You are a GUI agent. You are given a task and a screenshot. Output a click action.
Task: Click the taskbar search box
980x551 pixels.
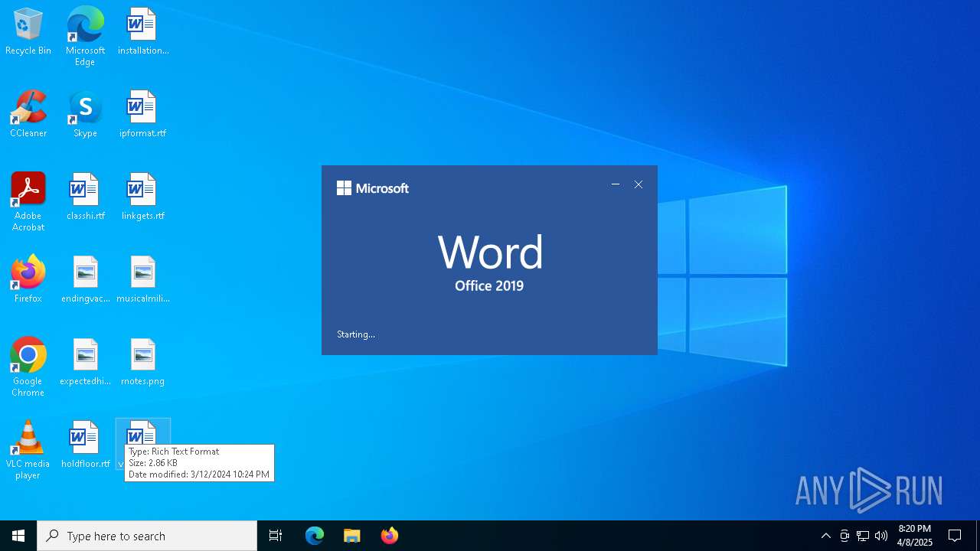pos(147,536)
